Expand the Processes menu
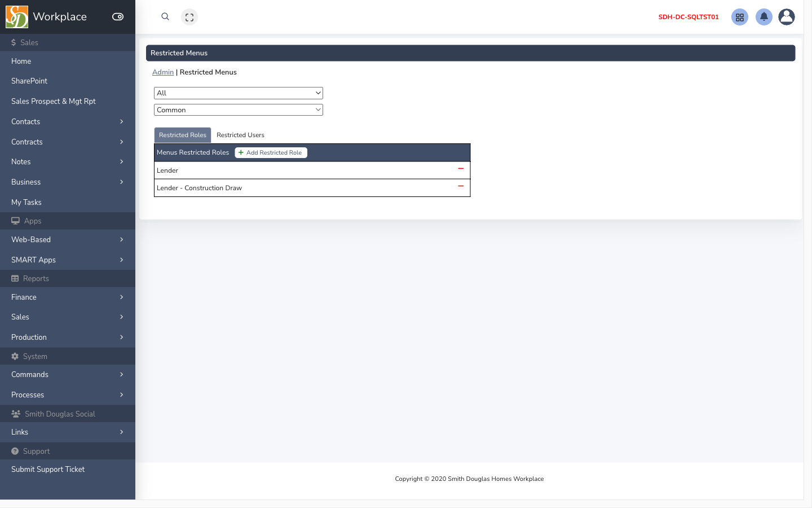 pyautogui.click(x=68, y=395)
